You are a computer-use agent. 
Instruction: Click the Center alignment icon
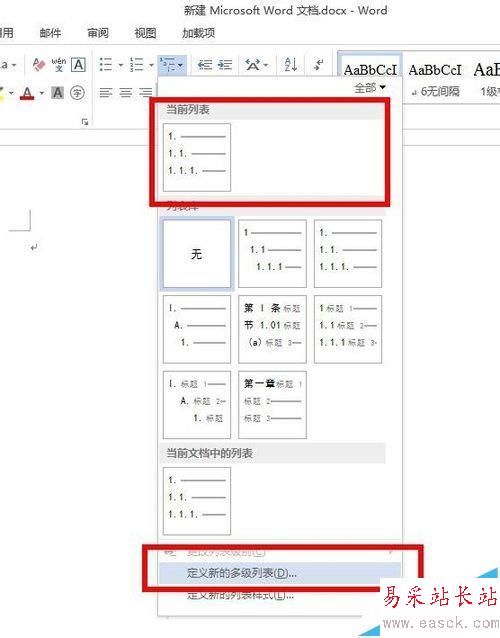coord(125,93)
